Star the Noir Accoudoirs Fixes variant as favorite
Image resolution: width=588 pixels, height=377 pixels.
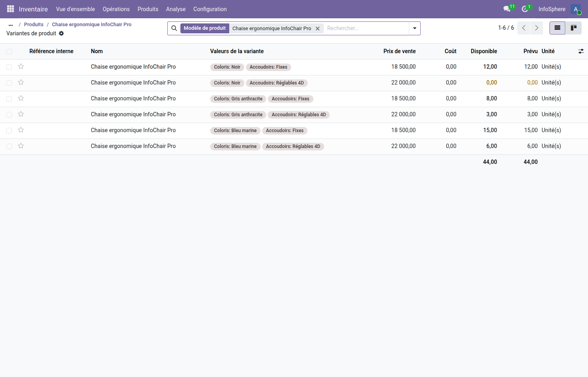(x=21, y=67)
